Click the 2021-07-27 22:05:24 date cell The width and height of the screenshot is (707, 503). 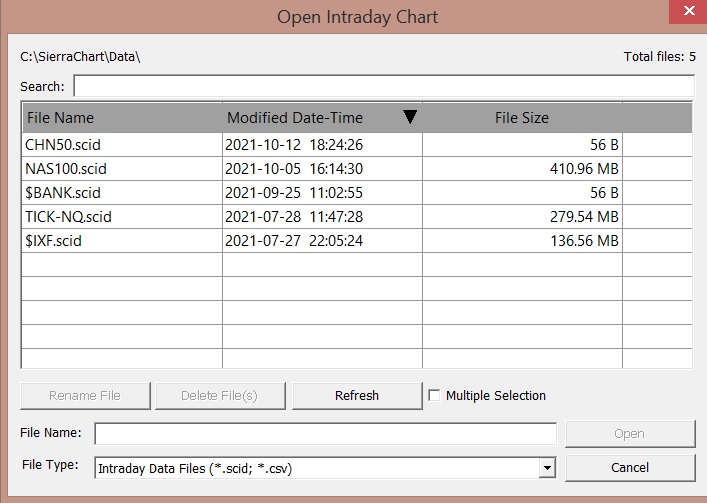click(293, 241)
